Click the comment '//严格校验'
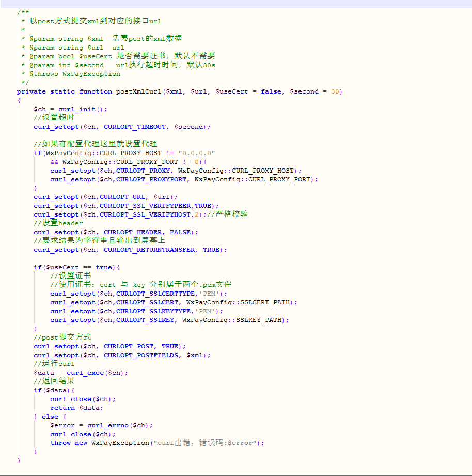The height and width of the screenshot is (476, 472). [x=228, y=214]
